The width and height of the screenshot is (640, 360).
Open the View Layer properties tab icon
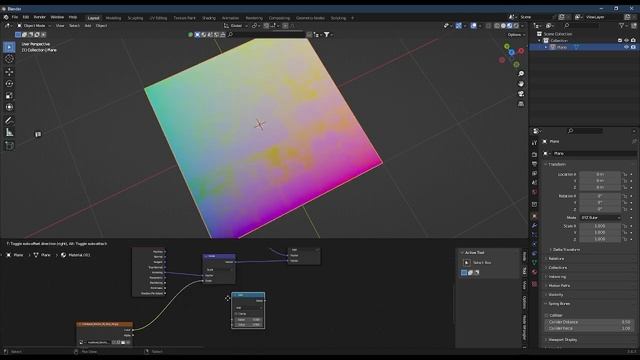click(x=534, y=173)
